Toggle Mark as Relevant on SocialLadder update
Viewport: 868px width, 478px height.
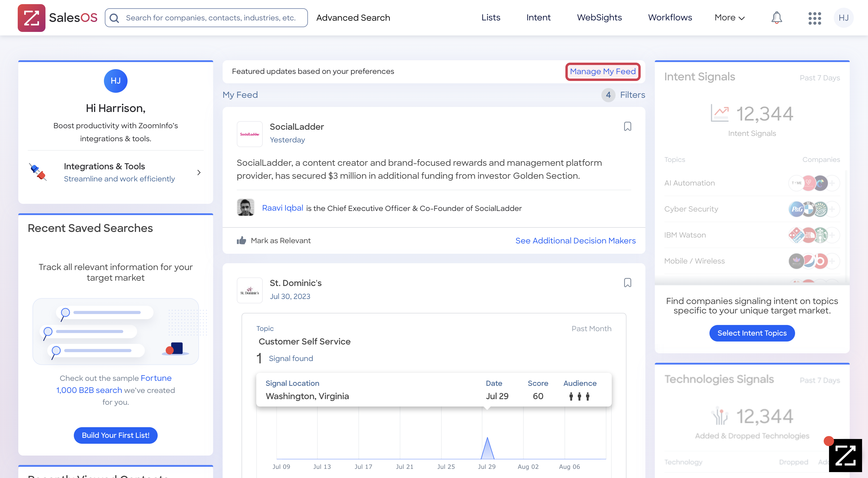[274, 240]
